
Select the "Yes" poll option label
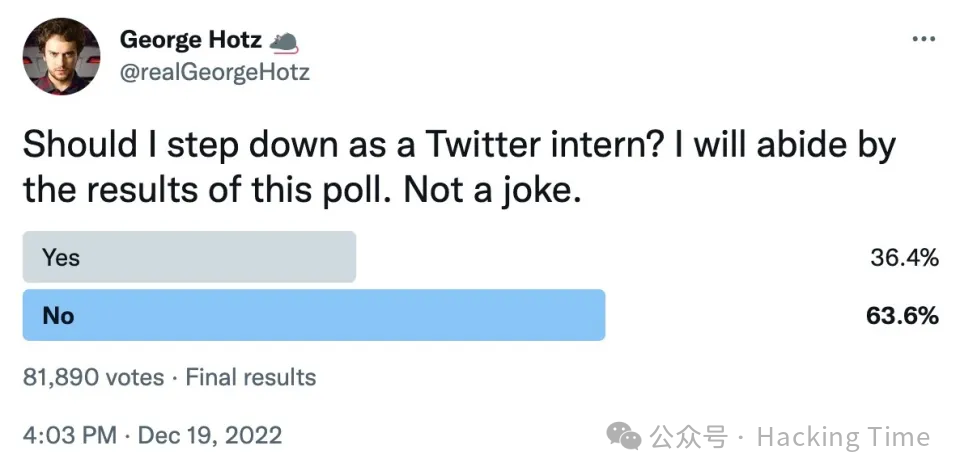point(60,258)
